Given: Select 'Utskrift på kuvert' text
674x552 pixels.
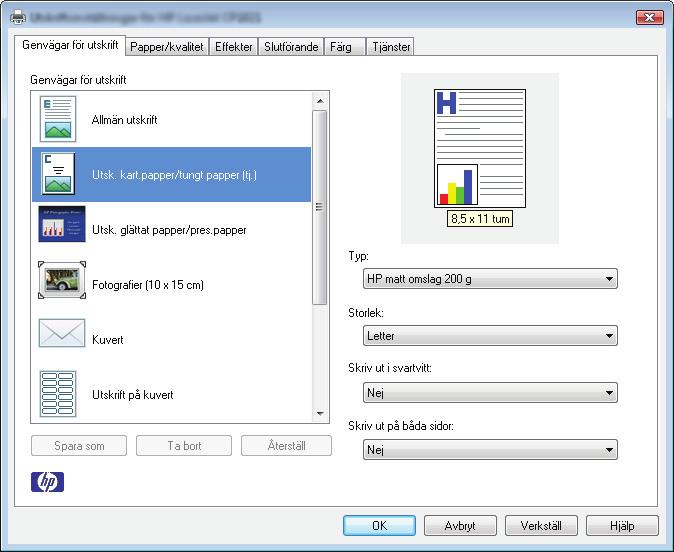Looking at the screenshot, I should [132, 395].
